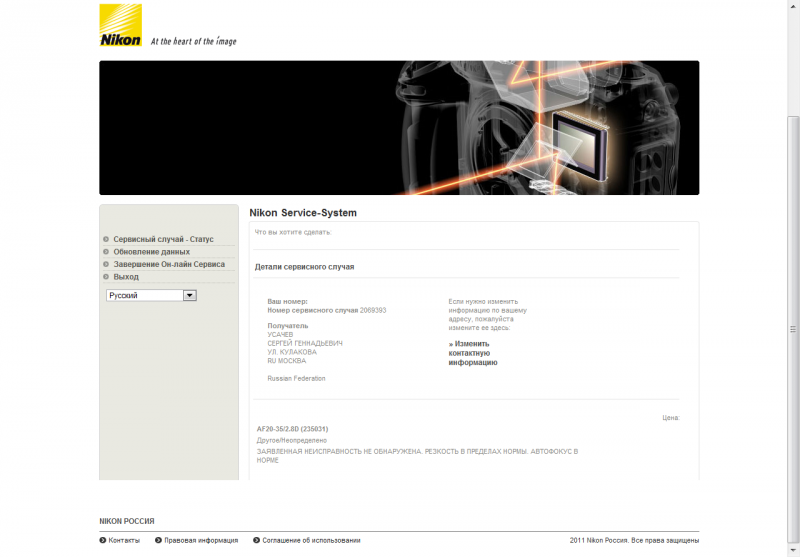
Task: Click AF20-35/2.8D (235031) product text
Action: 292,429
